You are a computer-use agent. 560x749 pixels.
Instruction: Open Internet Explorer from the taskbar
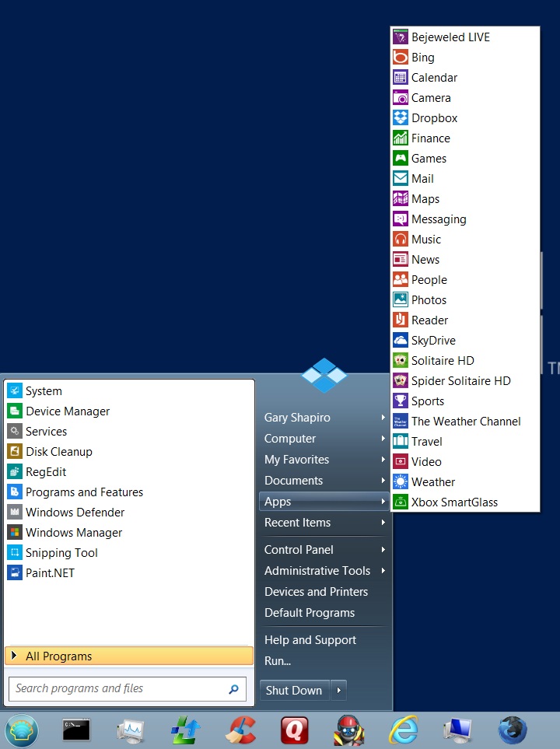pyautogui.click(x=404, y=730)
